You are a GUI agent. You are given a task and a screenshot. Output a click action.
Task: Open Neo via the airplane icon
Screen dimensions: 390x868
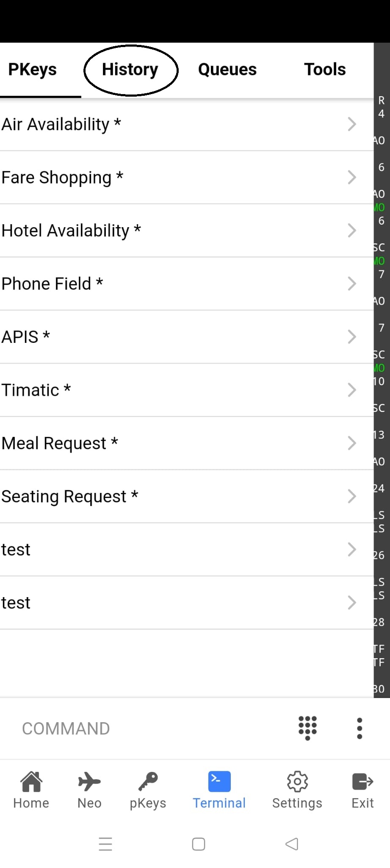pyautogui.click(x=89, y=782)
